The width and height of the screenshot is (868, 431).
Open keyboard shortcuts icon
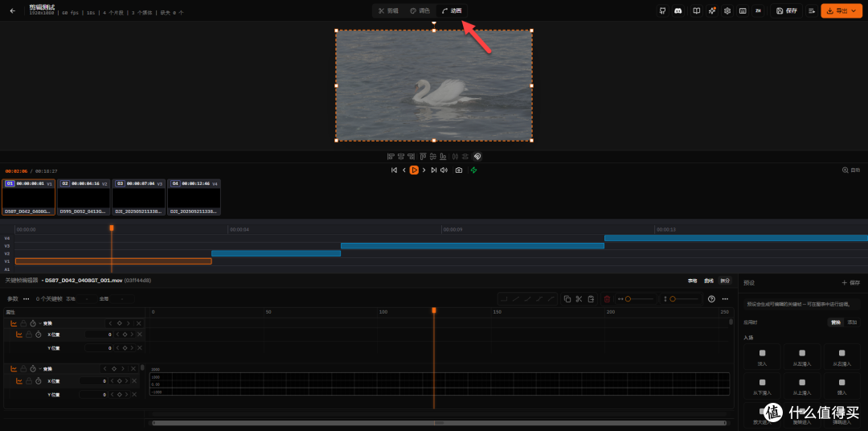point(743,10)
